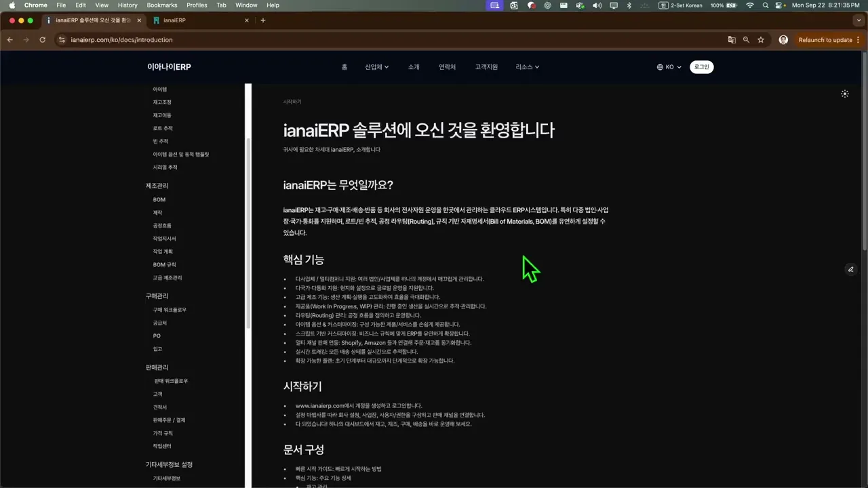Open 구매 워크플로우 in sidebar

pos(170,310)
